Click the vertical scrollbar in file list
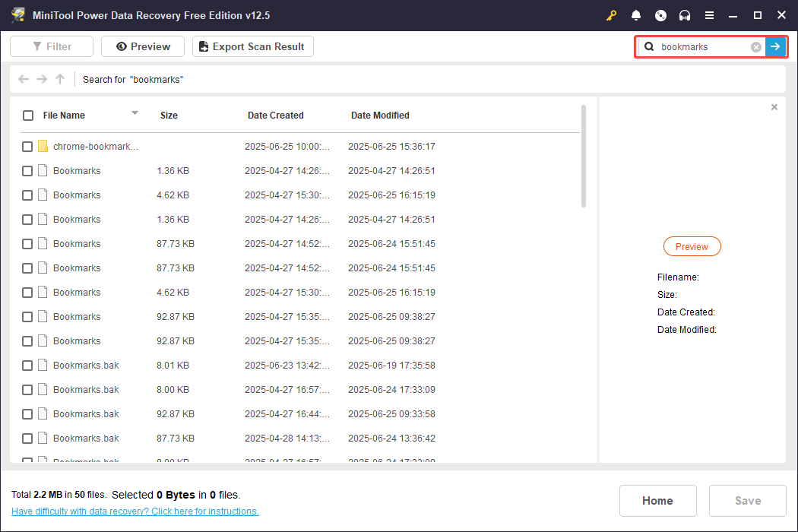 coord(584,156)
